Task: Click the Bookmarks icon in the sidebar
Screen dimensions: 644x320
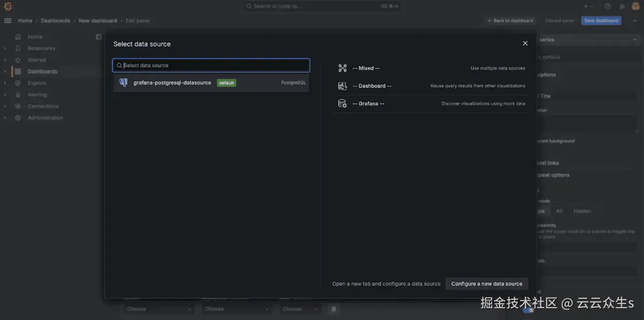Action: coord(18,48)
